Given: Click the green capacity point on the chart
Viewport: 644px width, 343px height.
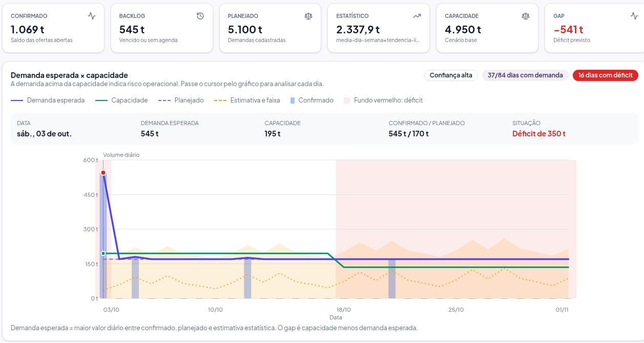Looking at the screenshot, I should (103, 253).
